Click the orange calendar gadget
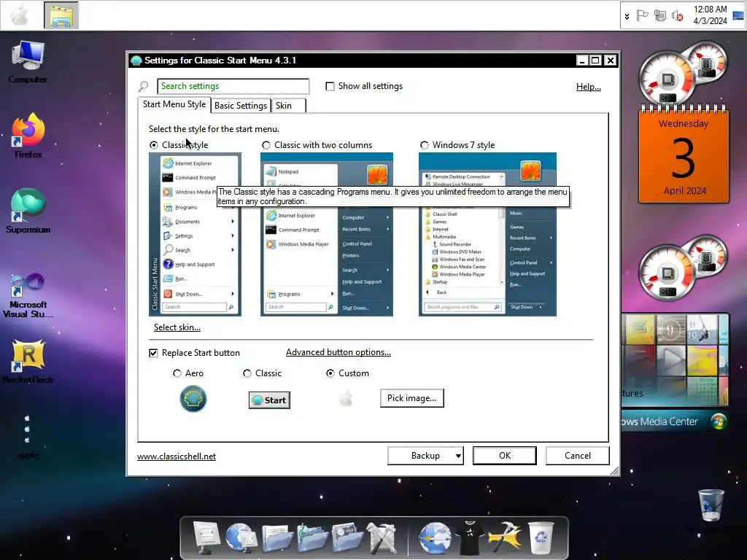Screen dimensions: 747x560 tap(684, 155)
